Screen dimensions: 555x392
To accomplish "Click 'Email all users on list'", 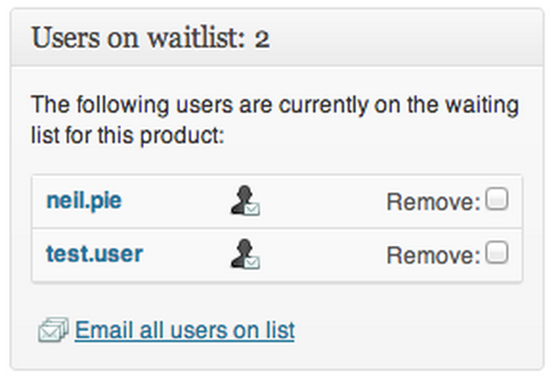I will click(x=185, y=329).
